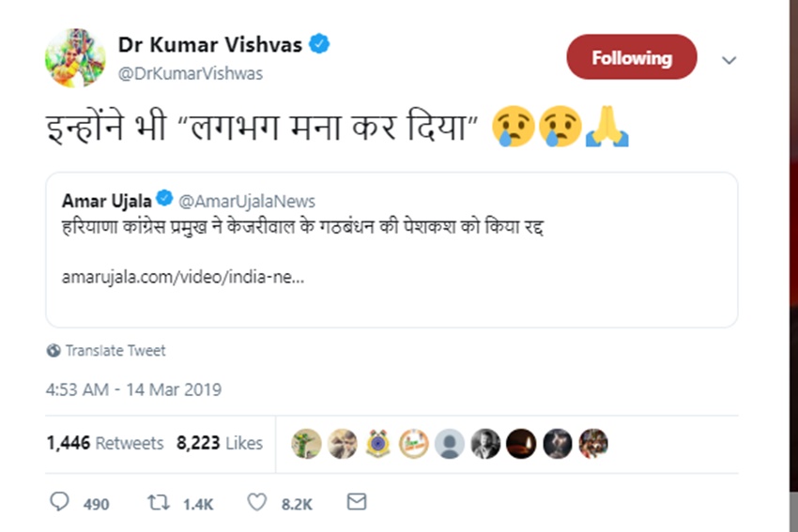Click Translate Tweet link
798x532 pixels.
point(115,351)
